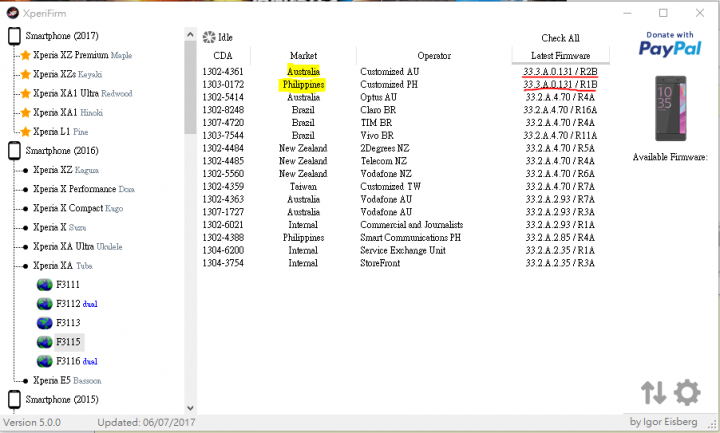Click the star icon beside Xperia XA1 Ultra

[x=26, y=94]
